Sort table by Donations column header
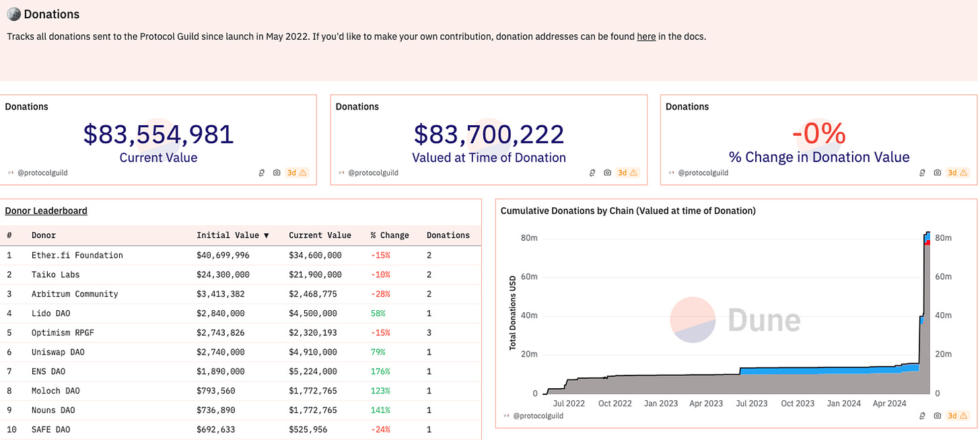The image size is (980, 440). click(448, 235)
